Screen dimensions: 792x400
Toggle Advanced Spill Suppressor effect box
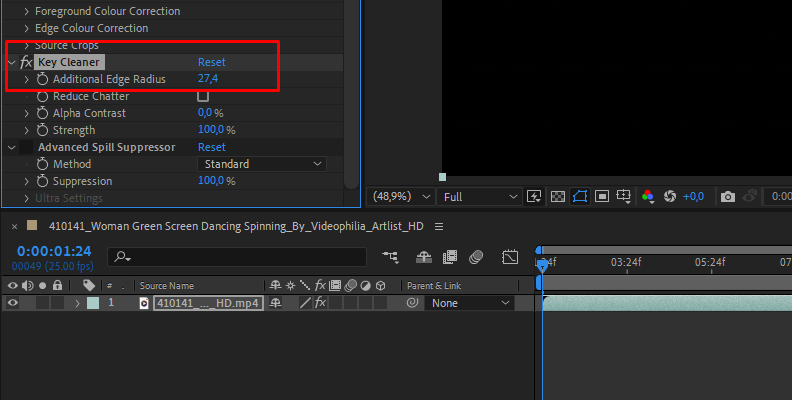click(x=26, y=147)
